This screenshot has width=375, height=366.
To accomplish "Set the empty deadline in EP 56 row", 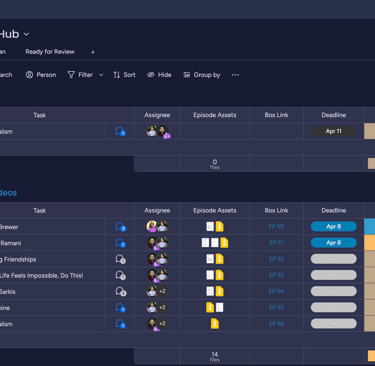I will click(x=334, y=323).
